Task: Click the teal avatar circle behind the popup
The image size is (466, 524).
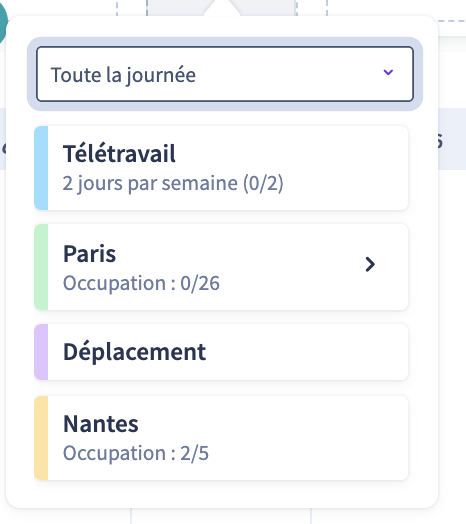Action: pos(3,23)
